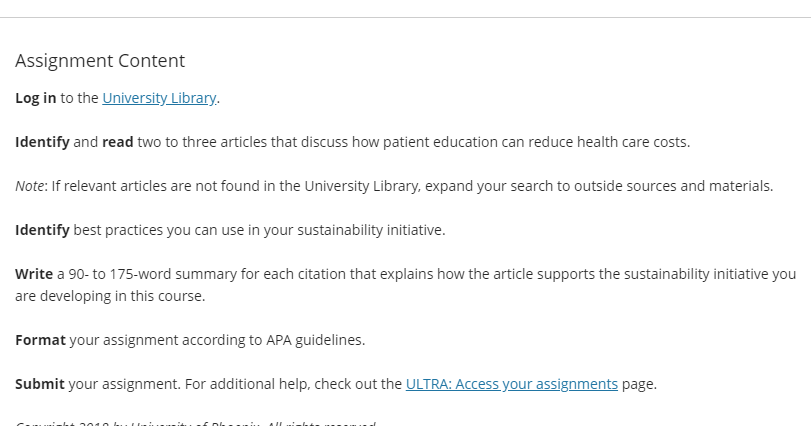The image size is (811, 426).
Task: Click the bold Submit word
Action: coord(40,384)
